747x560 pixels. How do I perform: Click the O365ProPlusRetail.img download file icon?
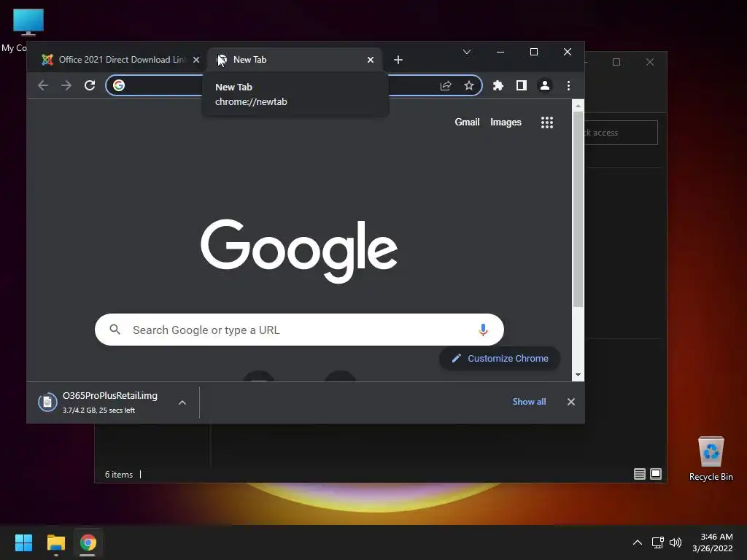coord(47,402)
